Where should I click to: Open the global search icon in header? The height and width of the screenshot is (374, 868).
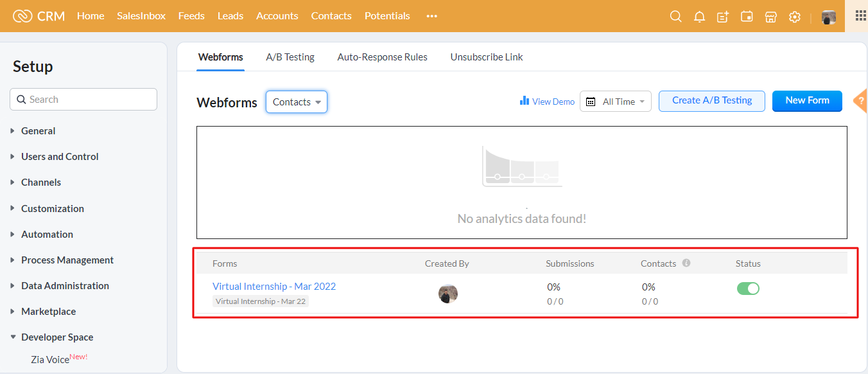pos(675,17)
